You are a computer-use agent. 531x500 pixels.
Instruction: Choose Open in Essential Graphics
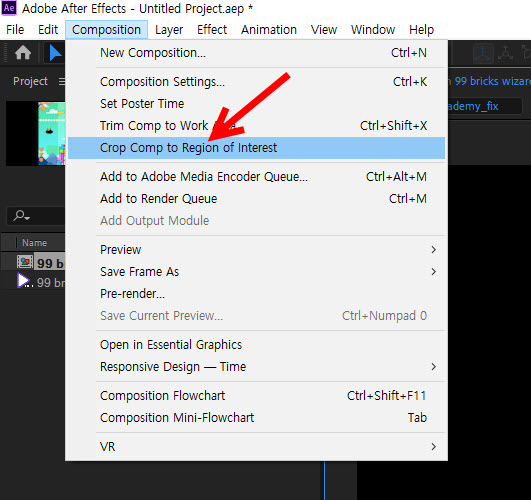256,345
